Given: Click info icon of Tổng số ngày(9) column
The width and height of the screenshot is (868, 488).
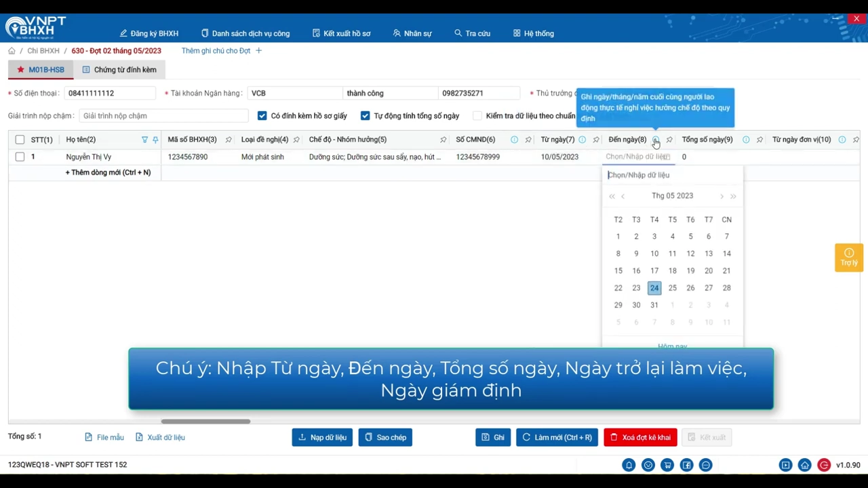Looking at the screenshot, I should click(746, 140).
